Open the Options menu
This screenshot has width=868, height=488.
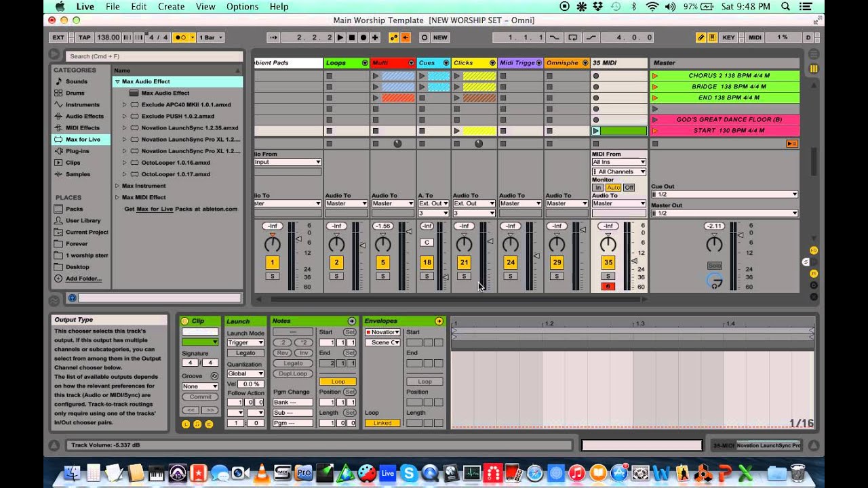(242, 7)
